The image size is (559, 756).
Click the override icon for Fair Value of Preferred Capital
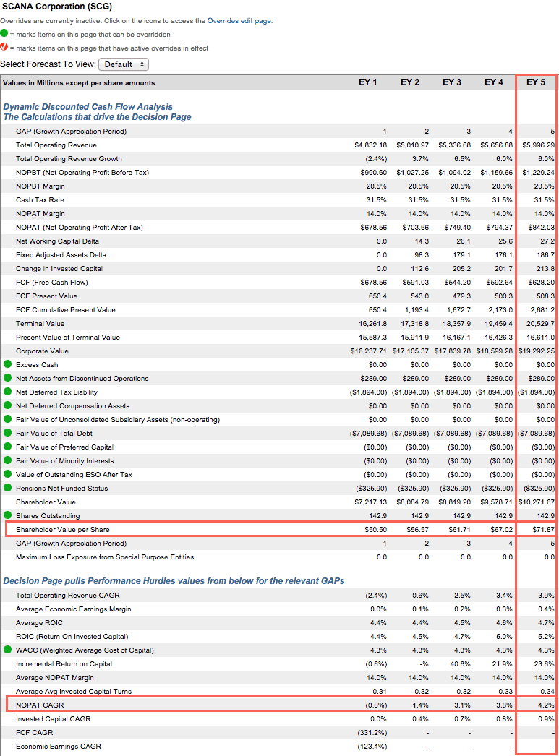pyautogui.click(x=7, y=447)
